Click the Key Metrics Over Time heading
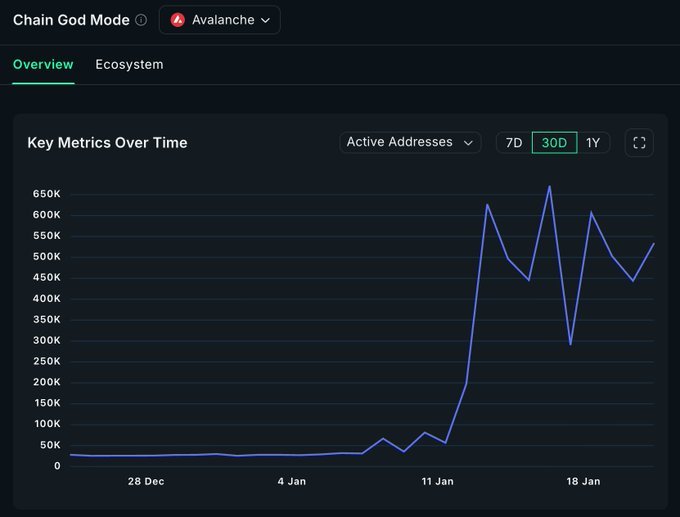This screenshot has height=517, width=680. [x=107, y=143]
